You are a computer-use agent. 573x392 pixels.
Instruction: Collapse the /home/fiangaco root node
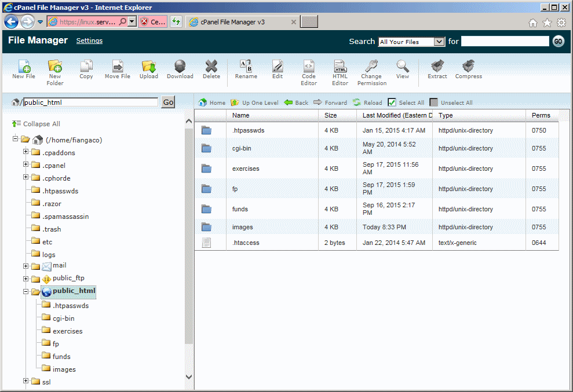point(15,138)
